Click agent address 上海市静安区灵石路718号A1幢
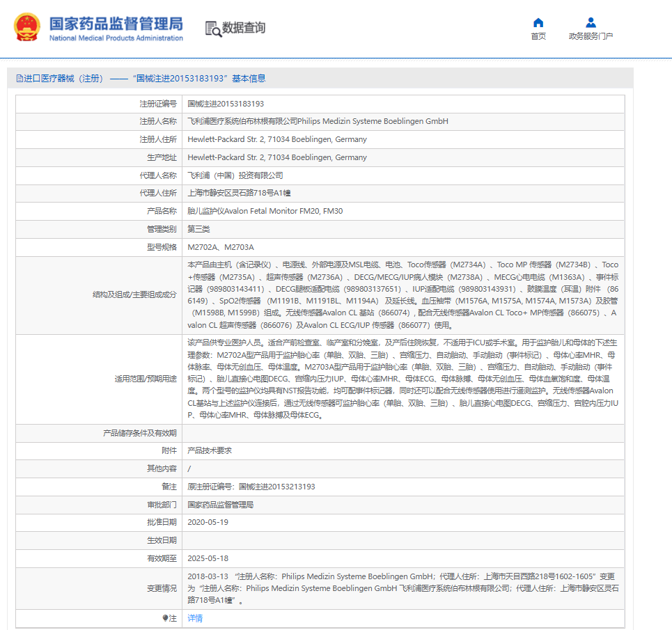 (239, 193)
